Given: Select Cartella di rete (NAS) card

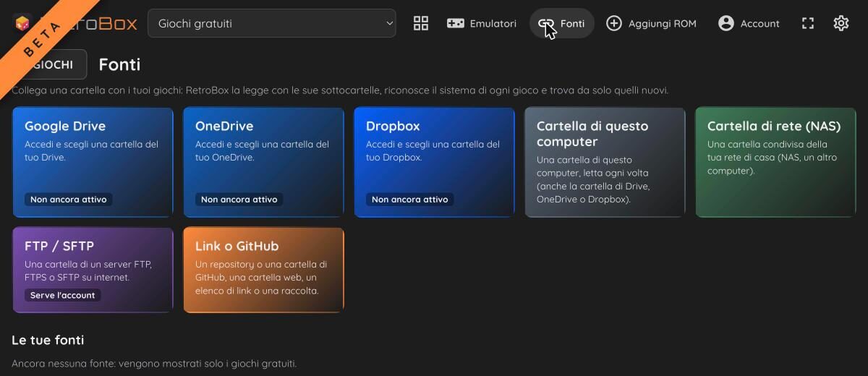Looking at the screenshot, I should click(x=775, y=162).
